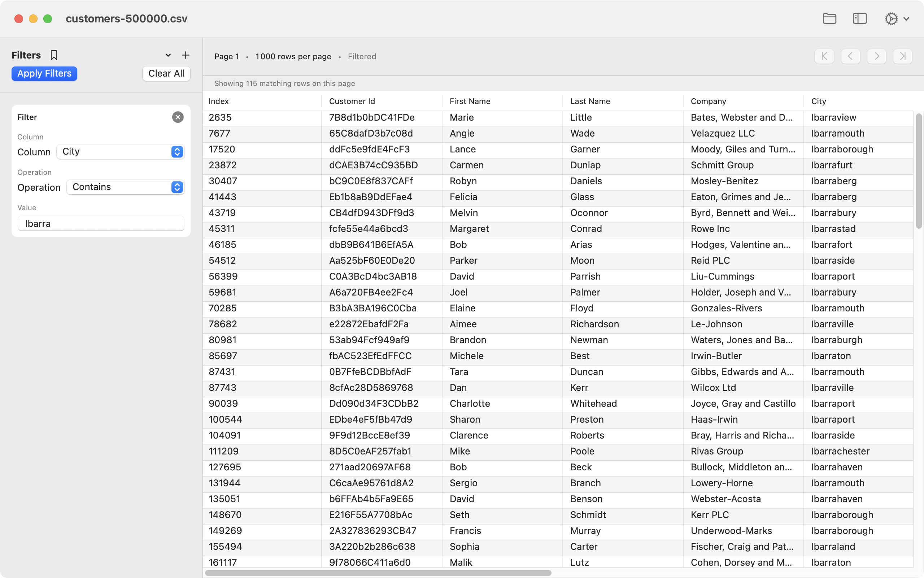This screenshot has height=578, width=924.
Task: Click the Clear All button
Action: (x=166, y=73)
